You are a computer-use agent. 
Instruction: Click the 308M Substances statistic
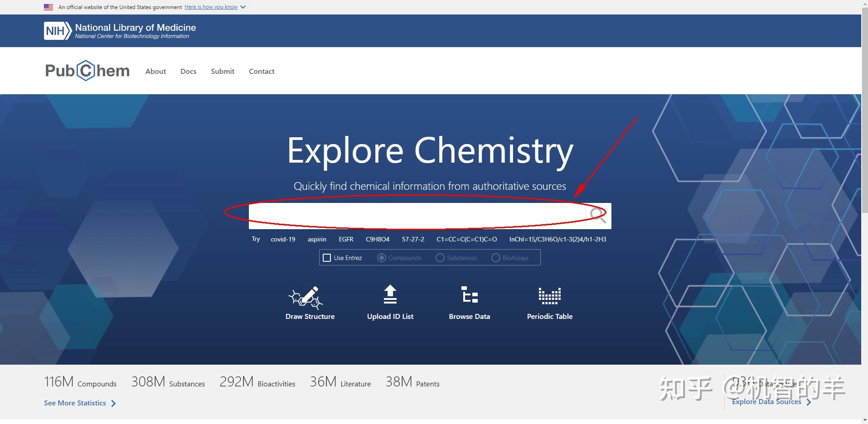click(168, 382)
